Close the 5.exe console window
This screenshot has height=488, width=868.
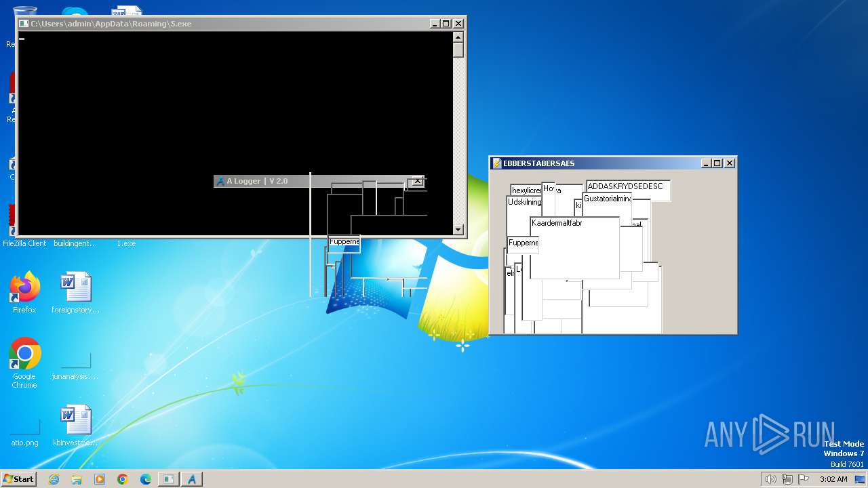pyautogui.click(x=458, y=24)
